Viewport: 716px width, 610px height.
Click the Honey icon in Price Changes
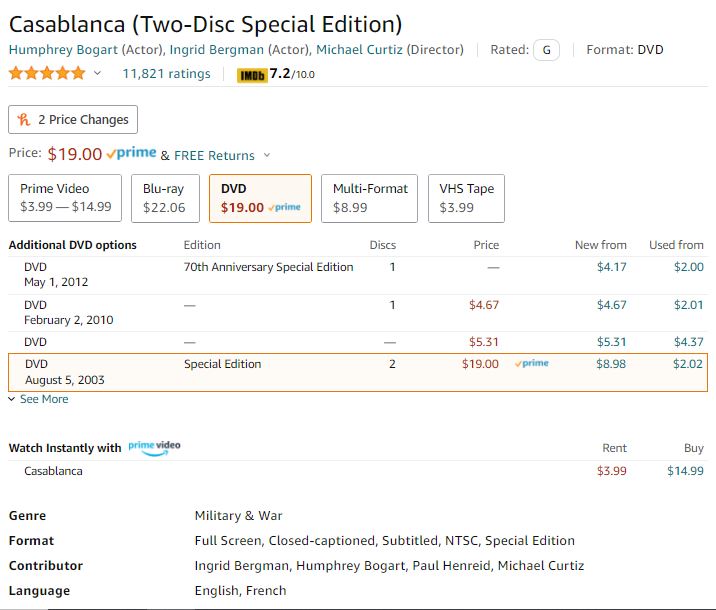(24, 120)
